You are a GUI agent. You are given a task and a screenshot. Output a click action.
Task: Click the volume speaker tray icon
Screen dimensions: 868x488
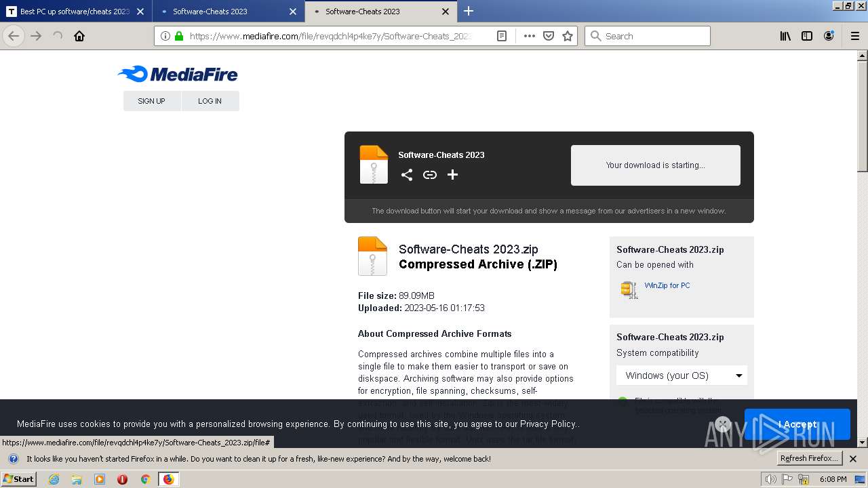[770, 479]
